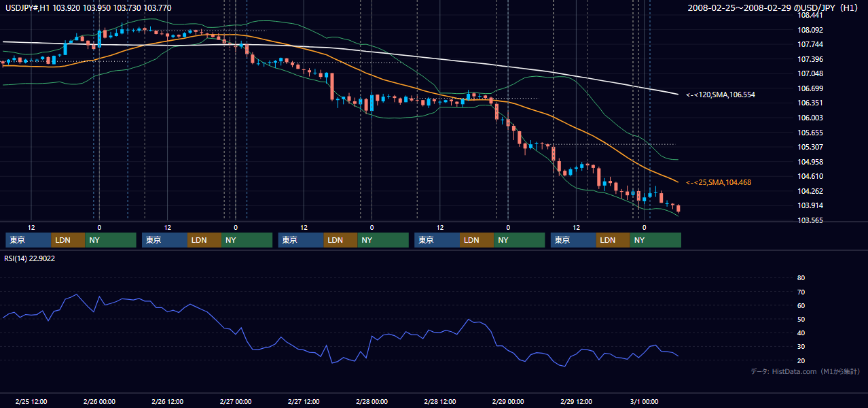
Task: Click the 107.396 price axis value
Action: (x=811, y=59)
